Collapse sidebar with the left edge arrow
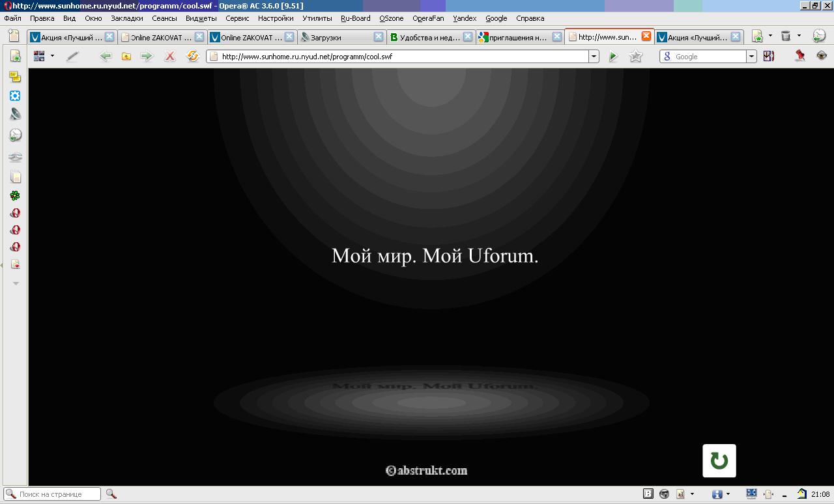This screenshot has width=834, height=504. pyautogui.click(x=1, y=265)
